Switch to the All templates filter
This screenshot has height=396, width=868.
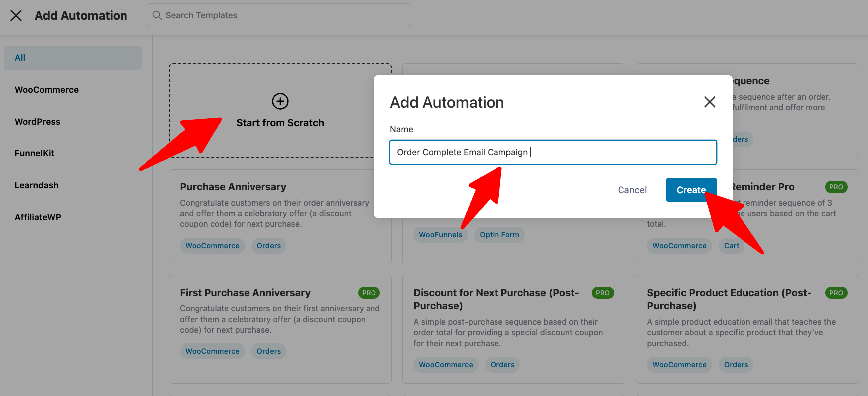20,57
